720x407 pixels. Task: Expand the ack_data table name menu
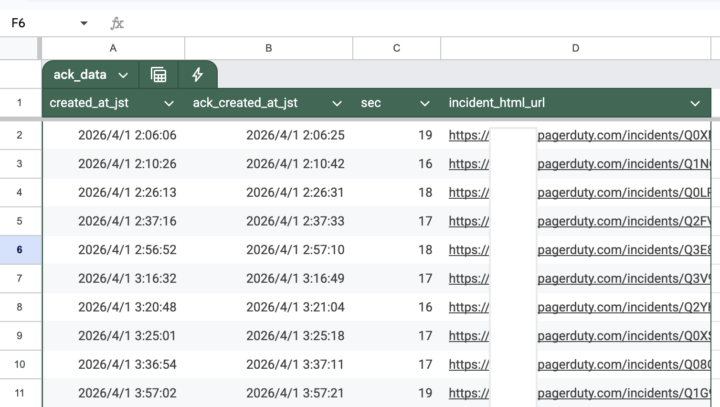click(123, 75)
